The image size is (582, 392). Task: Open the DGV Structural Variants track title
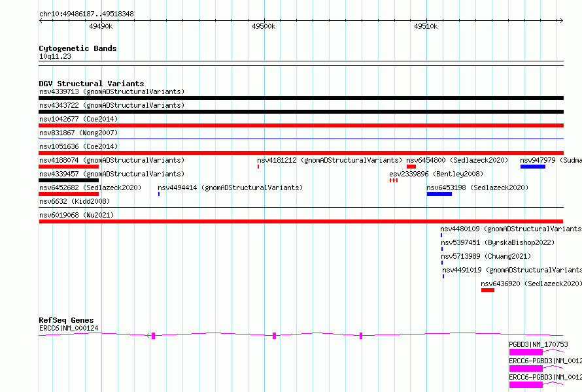point(92,84)
